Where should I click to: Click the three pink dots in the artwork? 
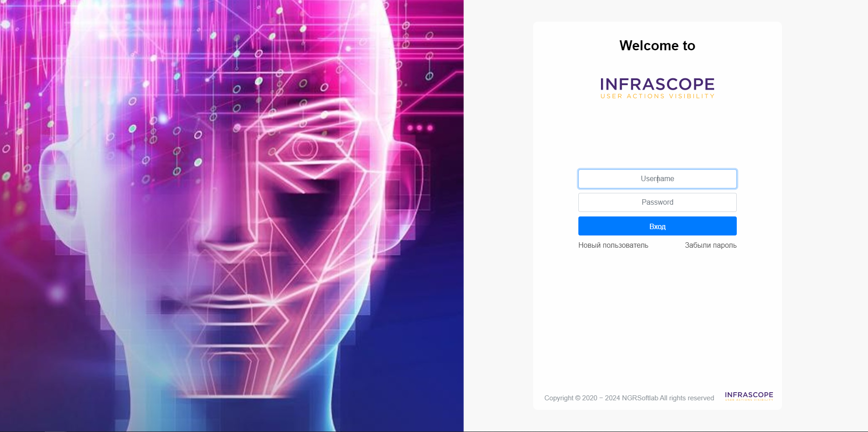pyautogui.click(x=420, y=128)
